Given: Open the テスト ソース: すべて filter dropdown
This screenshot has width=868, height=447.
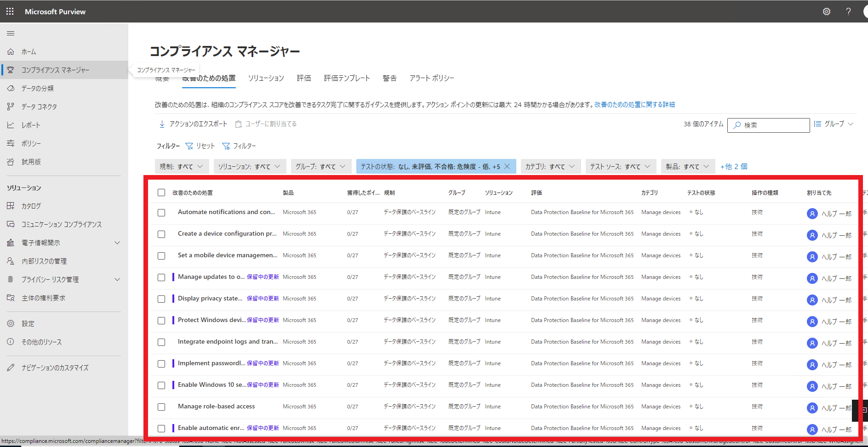Looking at the screenshot, I should (621, 166).
